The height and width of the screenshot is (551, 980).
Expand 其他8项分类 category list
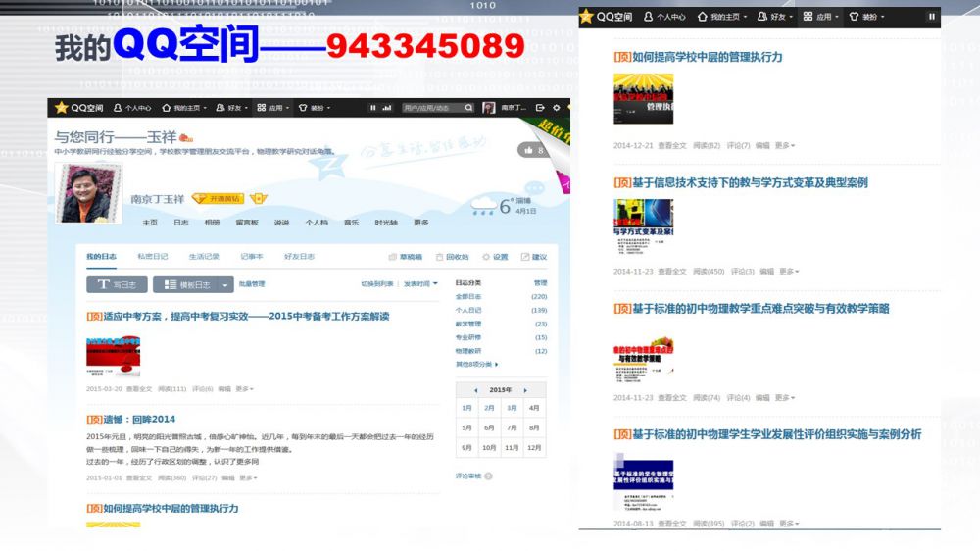pyautogui.click(x=477, y=364)
